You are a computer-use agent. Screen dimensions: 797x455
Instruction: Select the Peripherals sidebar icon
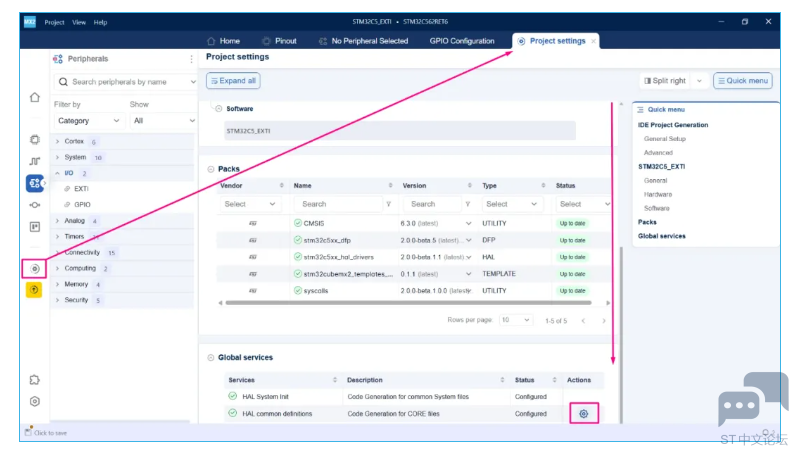pos(35,183)
